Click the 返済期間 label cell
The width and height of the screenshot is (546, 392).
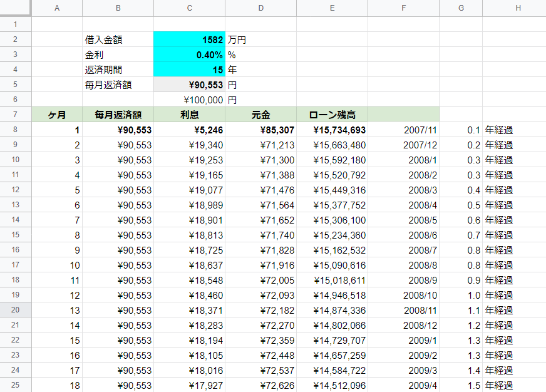[x=118, y=70]
